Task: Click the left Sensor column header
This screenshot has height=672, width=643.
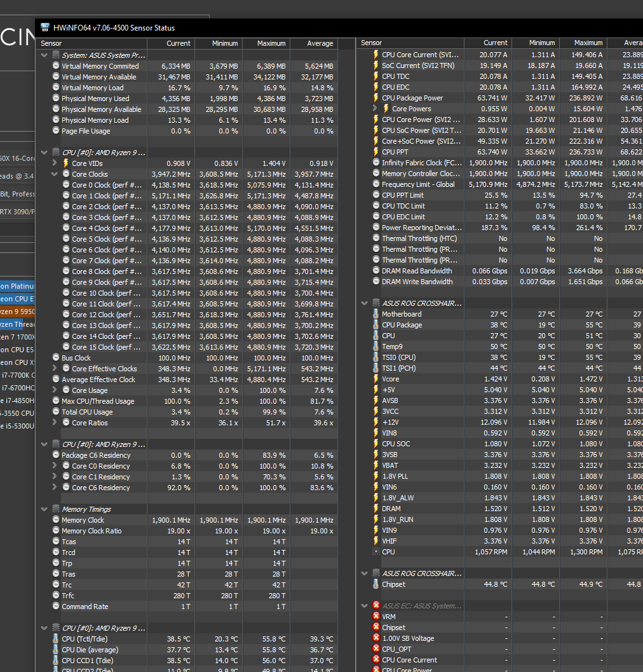Action: click(x=93, y=43)
